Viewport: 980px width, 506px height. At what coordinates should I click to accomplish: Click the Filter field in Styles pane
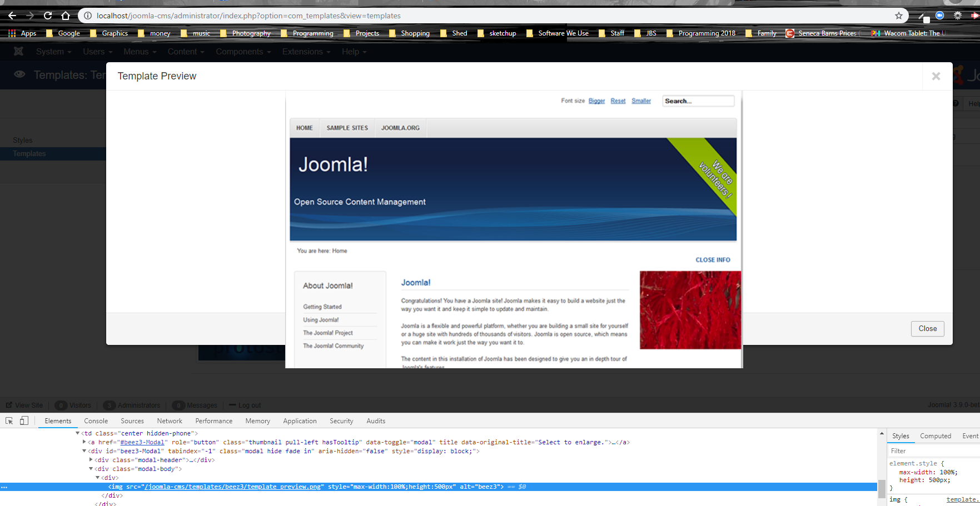click(x=933, y=451)
